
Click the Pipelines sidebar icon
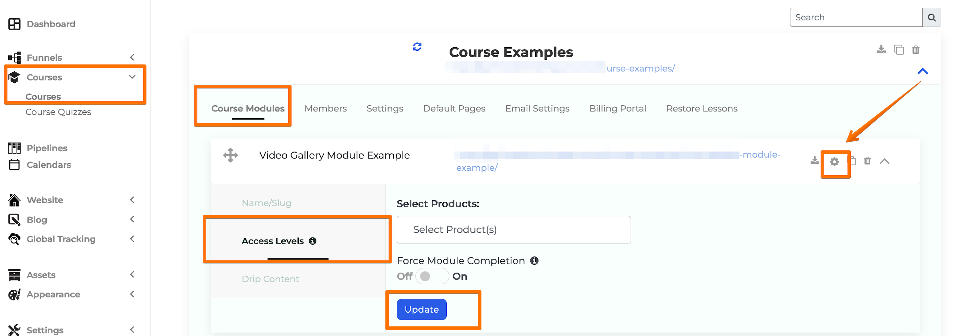coord(14,148)
